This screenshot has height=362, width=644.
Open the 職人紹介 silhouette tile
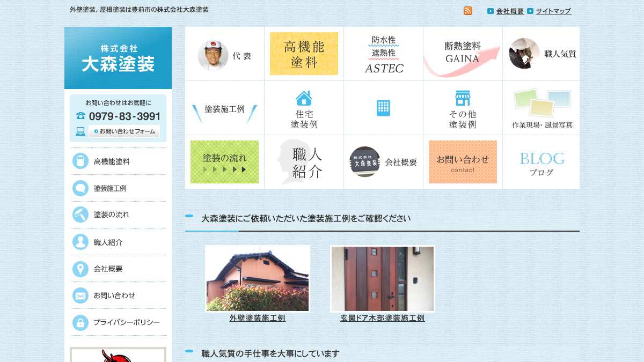[x=304, y=162]
